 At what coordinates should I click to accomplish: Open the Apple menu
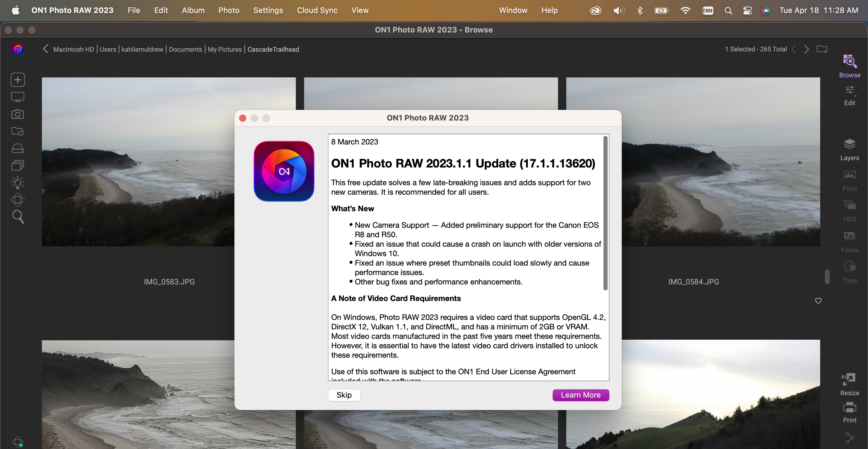click(x=15, y=10)
